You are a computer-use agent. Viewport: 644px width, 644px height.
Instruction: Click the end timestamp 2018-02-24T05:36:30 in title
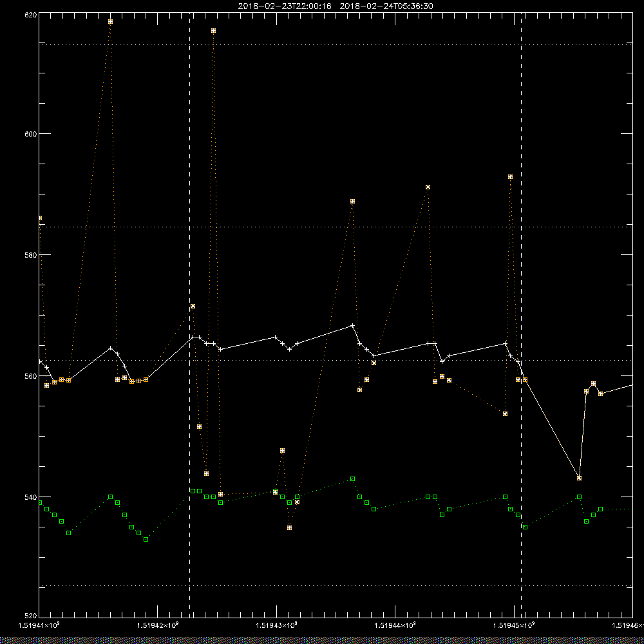[386, 6]
